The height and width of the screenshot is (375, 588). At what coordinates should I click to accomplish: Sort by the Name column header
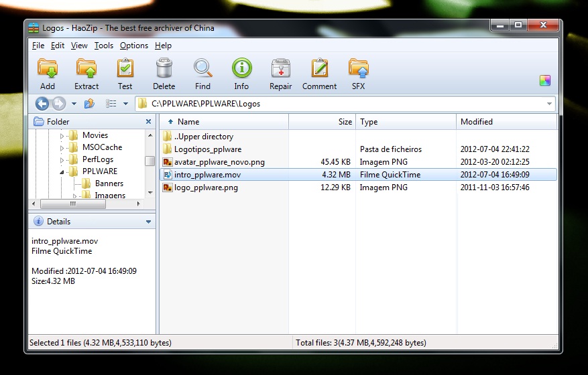pos(224,122)
